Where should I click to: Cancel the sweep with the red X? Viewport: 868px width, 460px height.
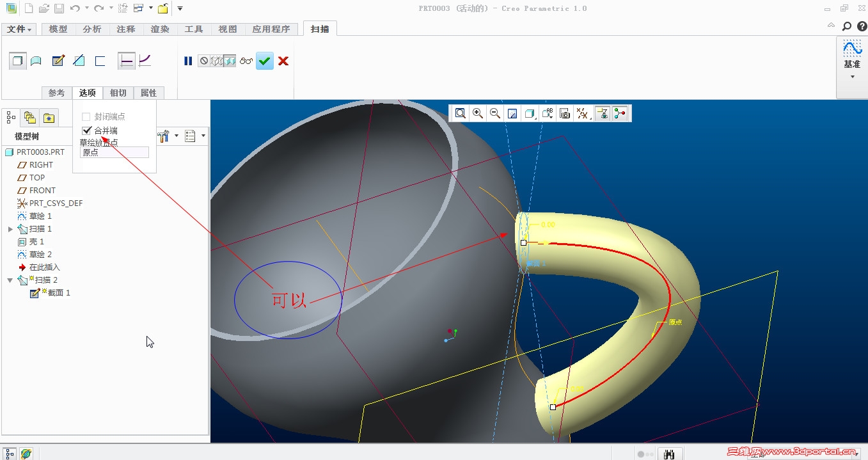tap(283, 61)
